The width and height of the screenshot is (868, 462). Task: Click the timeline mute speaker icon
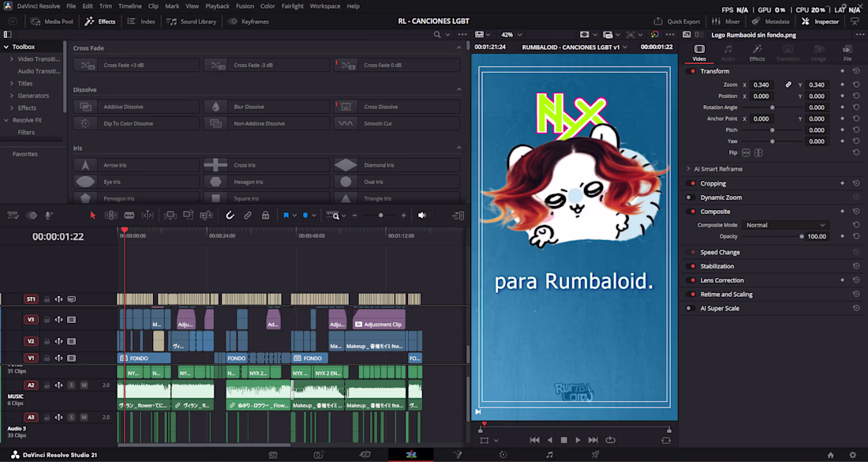pos(422,216)
